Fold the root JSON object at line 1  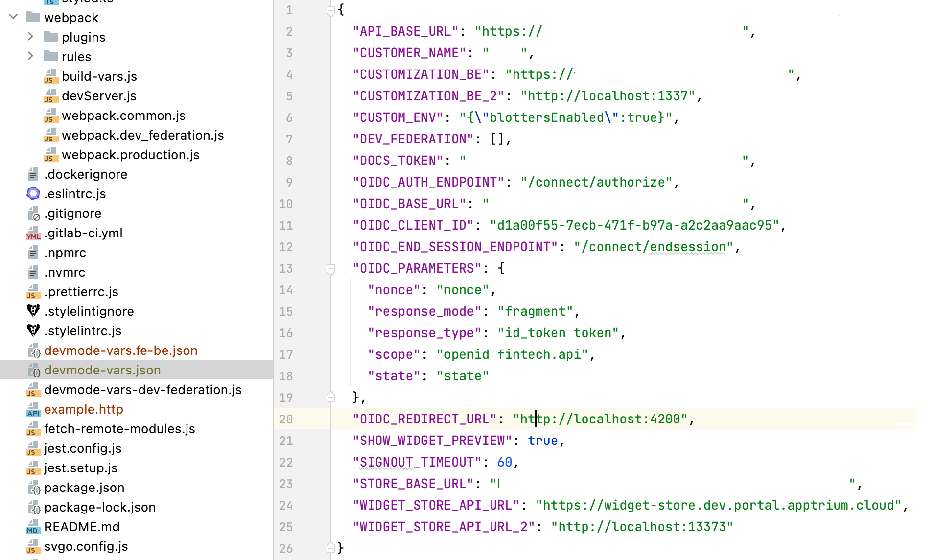click(331, 10)
